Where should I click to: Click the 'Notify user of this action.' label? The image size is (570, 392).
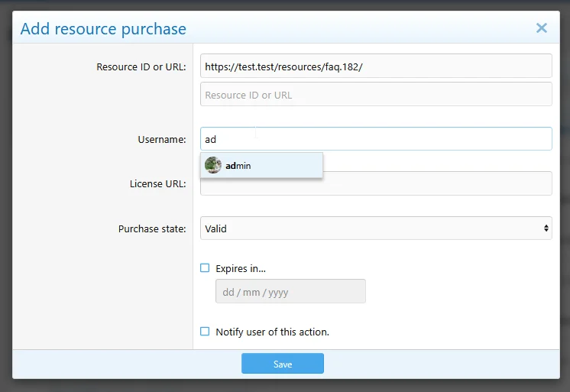coord(272,332)
